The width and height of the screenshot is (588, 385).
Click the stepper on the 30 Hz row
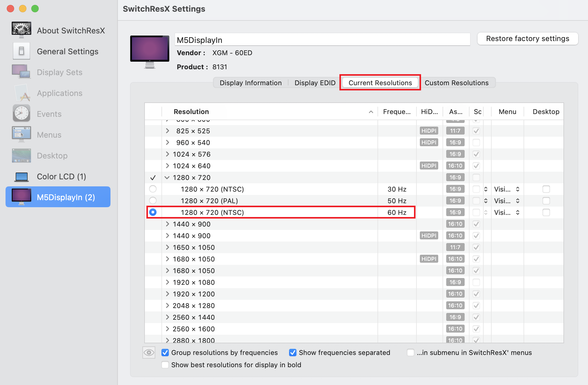click(x=486, y=189)
